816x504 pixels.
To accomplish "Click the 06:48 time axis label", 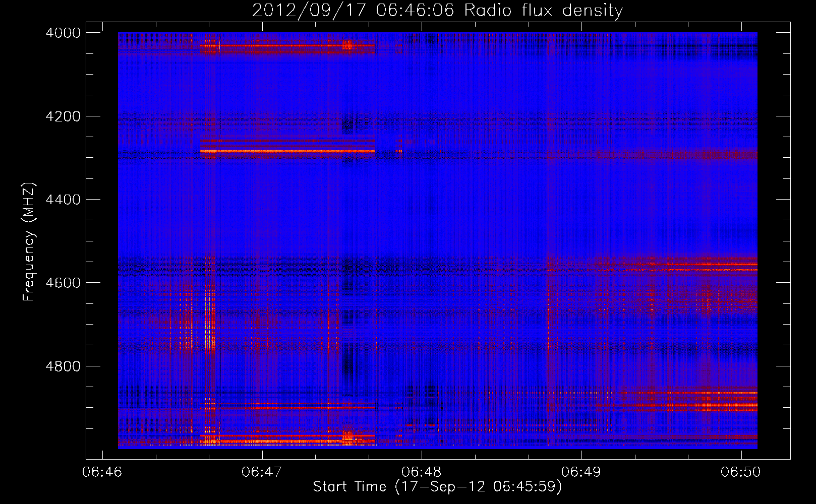I will tap(422, 472).
